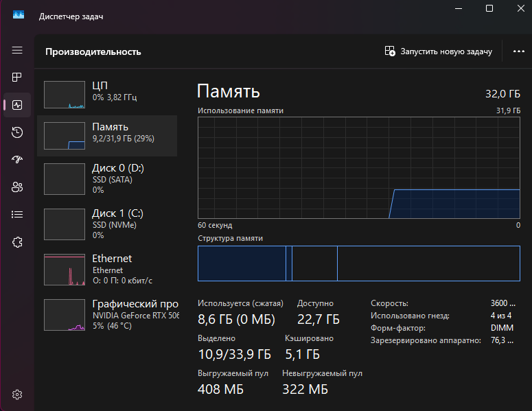This screenshot has width=532, height=411.
Task: Open the Users page icon
Action: click(x=17, y=187)
